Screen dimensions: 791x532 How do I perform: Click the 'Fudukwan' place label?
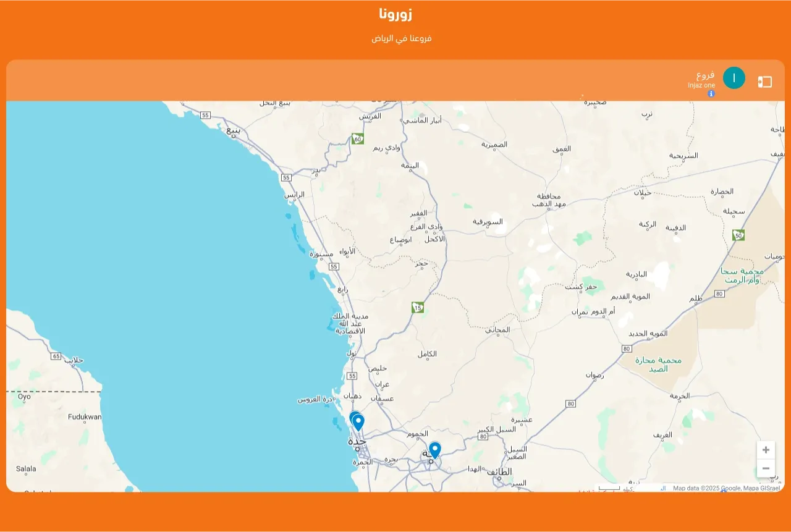[x=85, y=417]
